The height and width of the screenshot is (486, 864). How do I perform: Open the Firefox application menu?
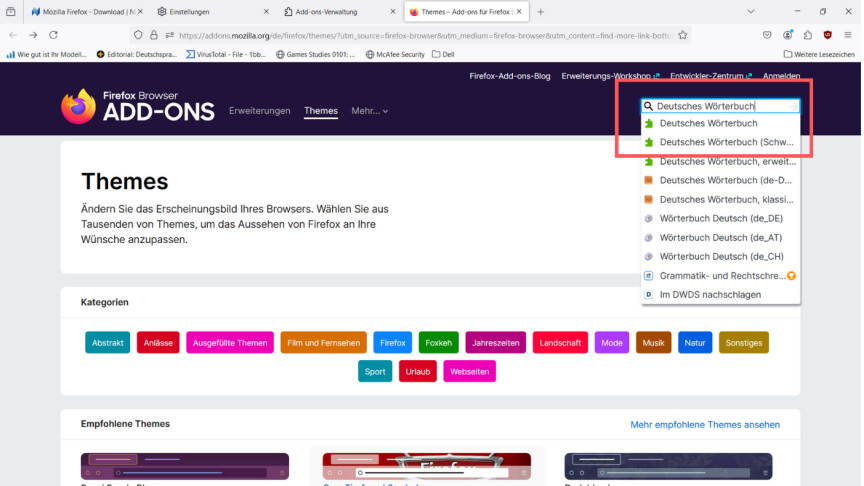[848, 35]
